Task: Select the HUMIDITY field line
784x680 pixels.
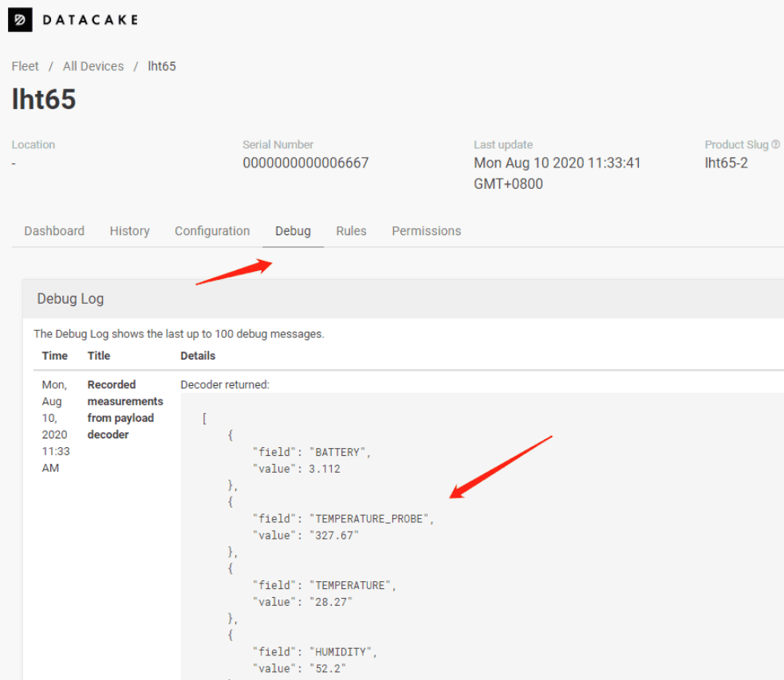Action: pos(315,652)
